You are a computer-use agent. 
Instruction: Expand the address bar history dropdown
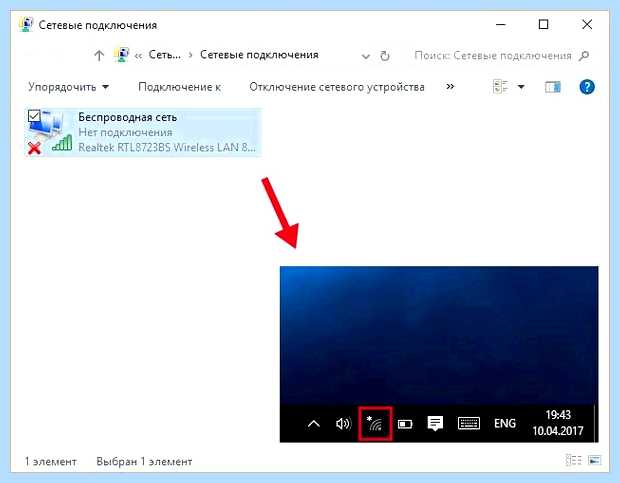pos(366,57)
